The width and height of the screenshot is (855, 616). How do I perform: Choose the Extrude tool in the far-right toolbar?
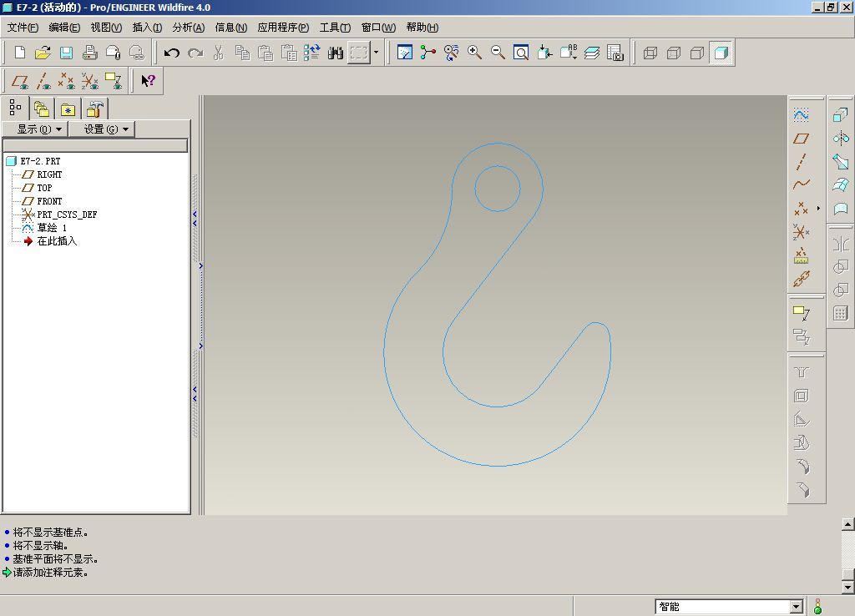coord(841,115)
